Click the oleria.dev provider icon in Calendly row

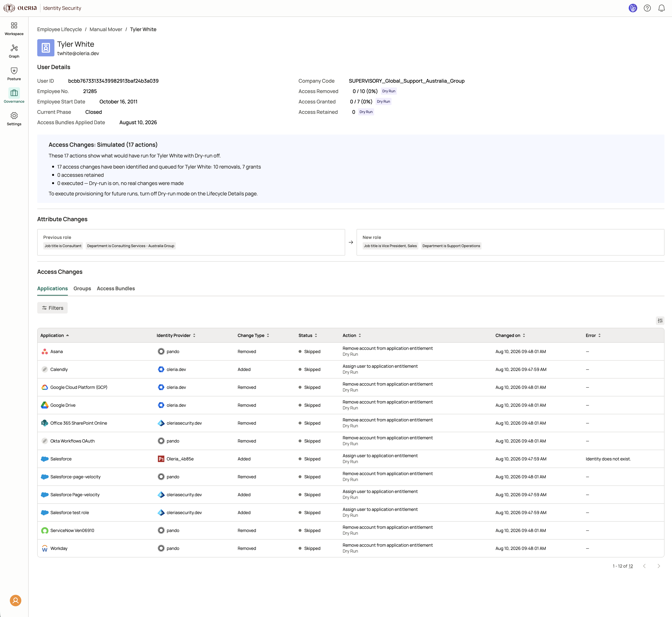(x=161, y=369)
